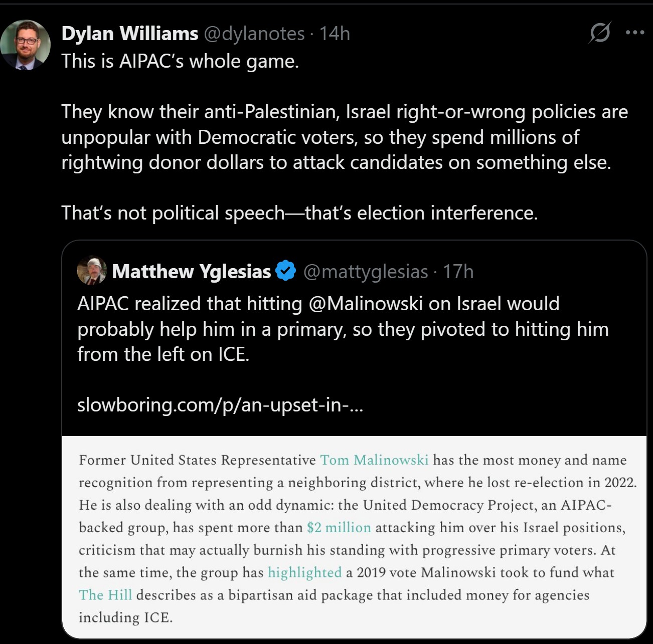Click the 17h timestamp on quoted tweet
Screen dimensions: 653x644
[458, 271]
